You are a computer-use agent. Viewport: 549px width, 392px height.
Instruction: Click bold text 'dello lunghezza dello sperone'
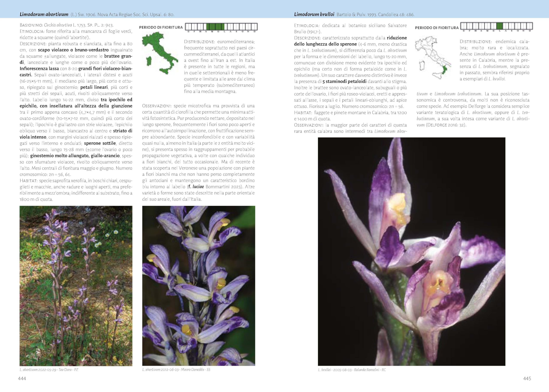coord(325,44)
